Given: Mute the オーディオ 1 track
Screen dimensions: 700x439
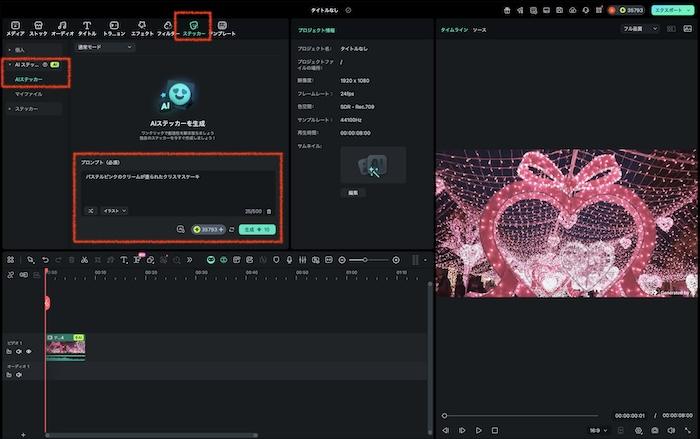Looking at the screenshot, I should (18, 375).
